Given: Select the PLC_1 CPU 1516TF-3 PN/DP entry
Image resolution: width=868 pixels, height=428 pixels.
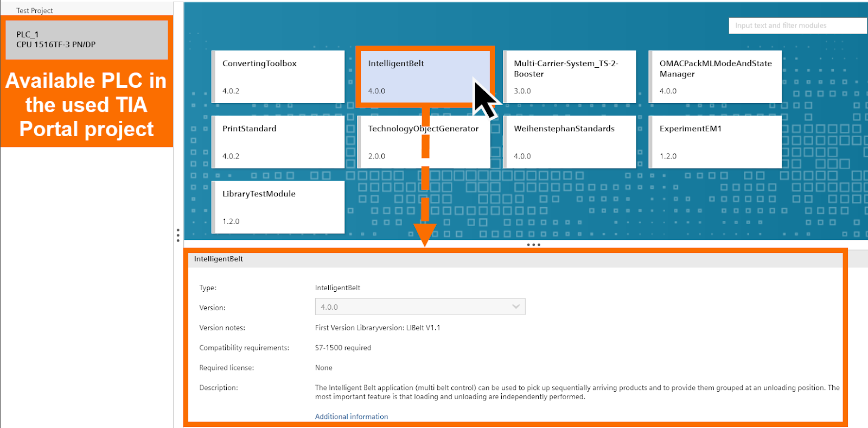Looking at the screenshot, I should click(87, 40).
